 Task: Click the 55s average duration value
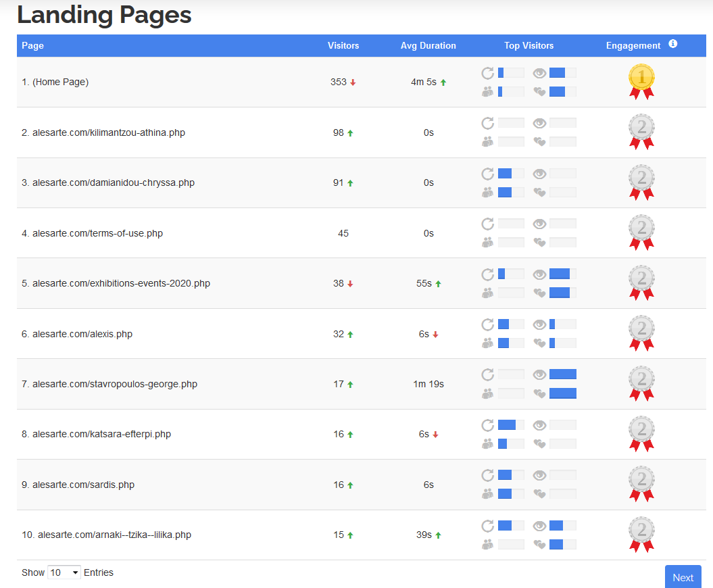(424, 283)
